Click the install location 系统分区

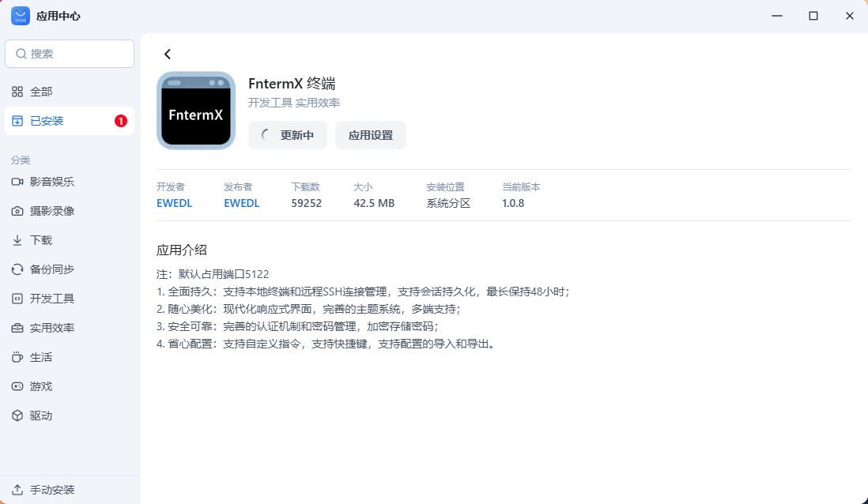click(448, 203)
